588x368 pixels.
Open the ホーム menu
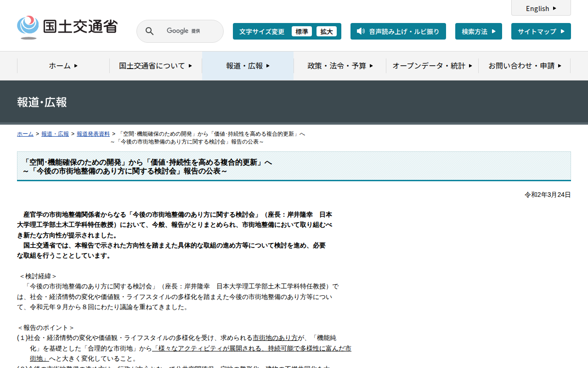63,66
